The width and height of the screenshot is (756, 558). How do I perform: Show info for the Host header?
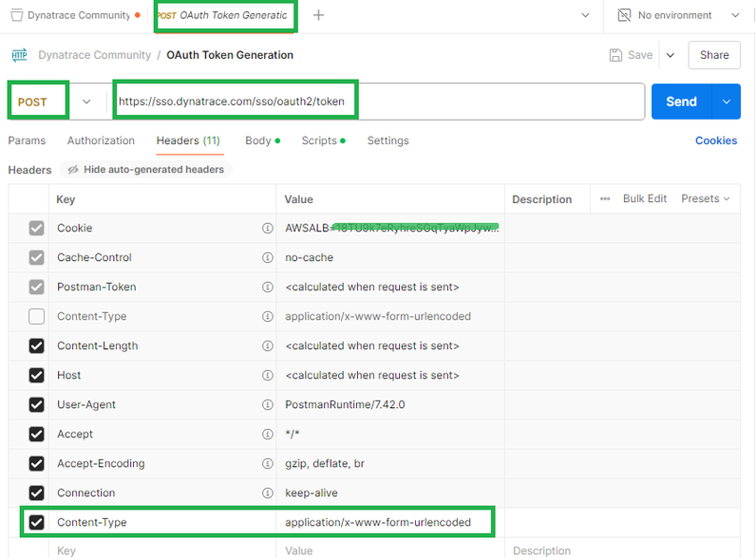(267, 376)
